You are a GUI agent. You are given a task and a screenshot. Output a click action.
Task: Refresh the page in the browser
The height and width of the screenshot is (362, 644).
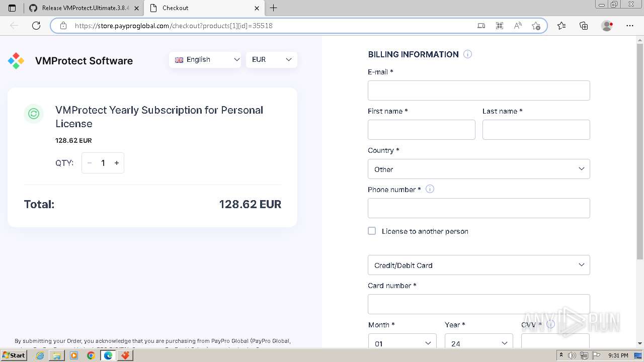(x=36, y=26)
